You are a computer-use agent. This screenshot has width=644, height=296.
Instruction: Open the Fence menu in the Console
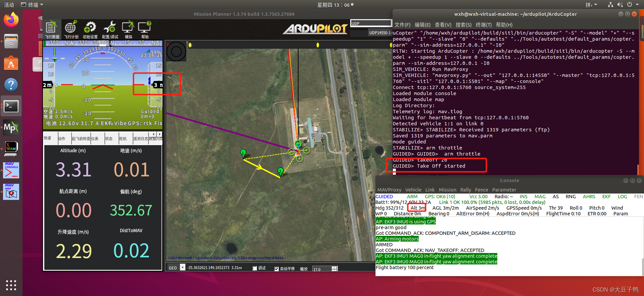tap(481, 190)
